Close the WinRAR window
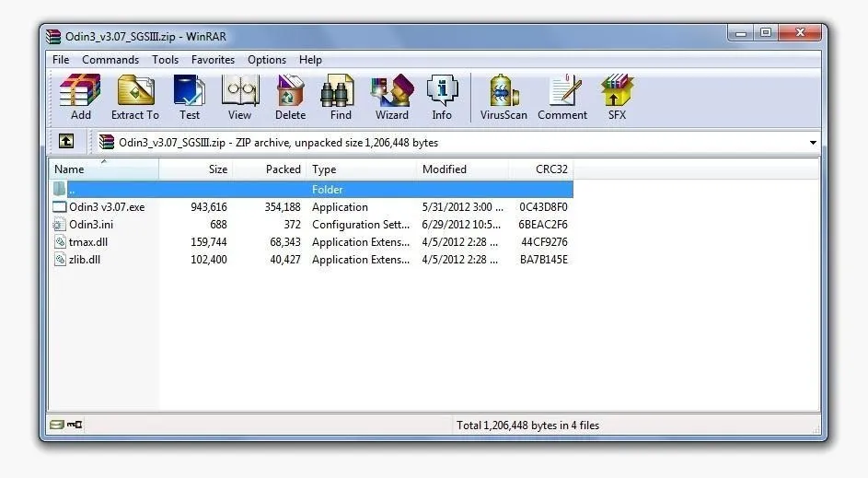868x478 pixels. point(800,32)
